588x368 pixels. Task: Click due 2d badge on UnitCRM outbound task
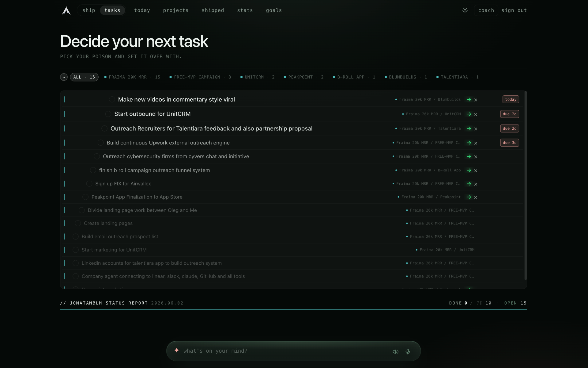510,114
